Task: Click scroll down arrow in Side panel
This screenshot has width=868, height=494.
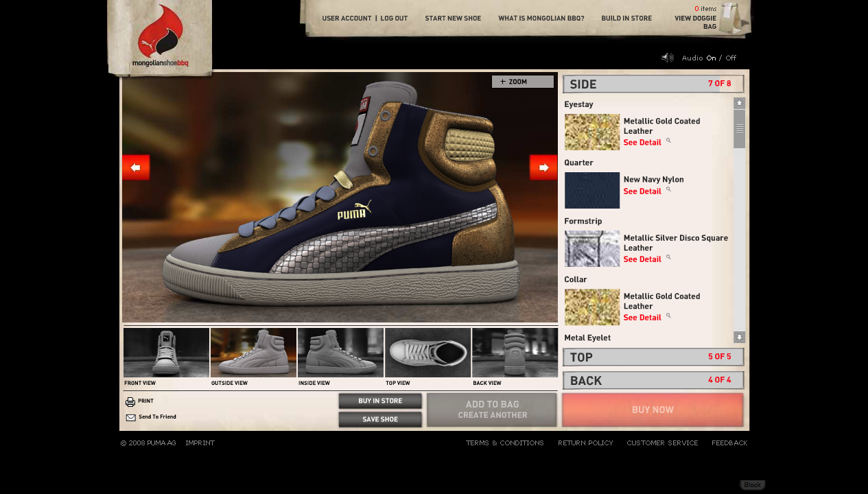Action: point(739,337)
